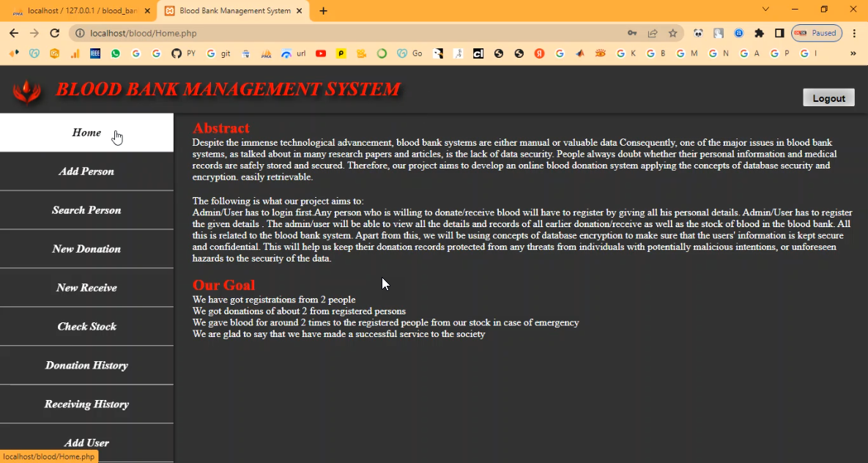Open the 'Go' bookmark
This screenshot has width=868, height=463.
[410, 53]
